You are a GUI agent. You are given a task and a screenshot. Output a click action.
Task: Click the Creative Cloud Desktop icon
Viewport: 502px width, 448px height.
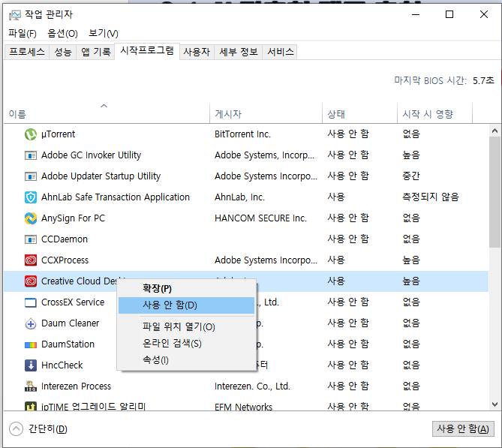[31, 281]
